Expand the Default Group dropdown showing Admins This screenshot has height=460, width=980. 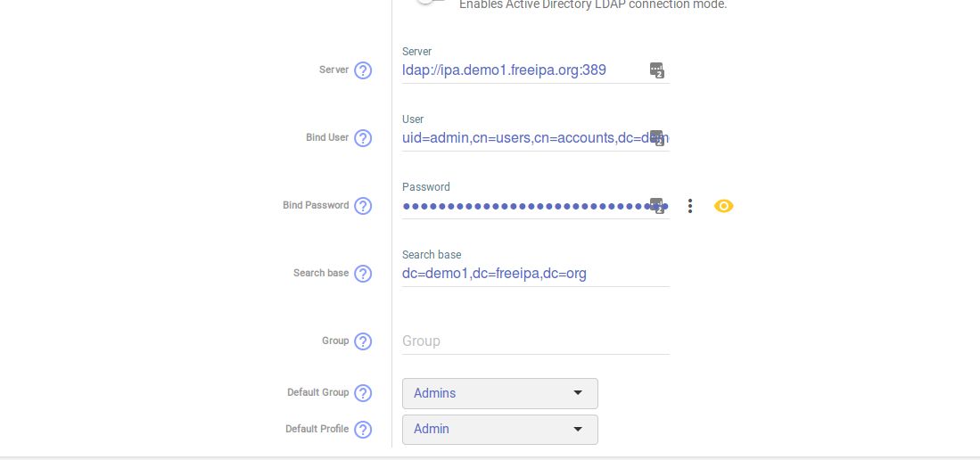point(500,393)
